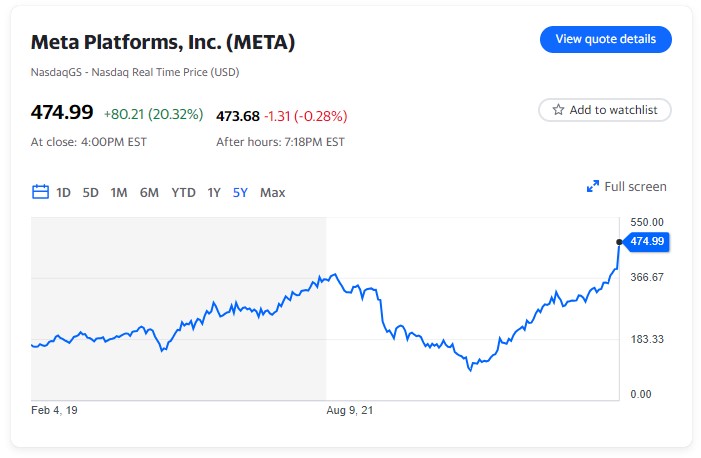Click the Feb 4, 19 axis date label

coord(54,410)
